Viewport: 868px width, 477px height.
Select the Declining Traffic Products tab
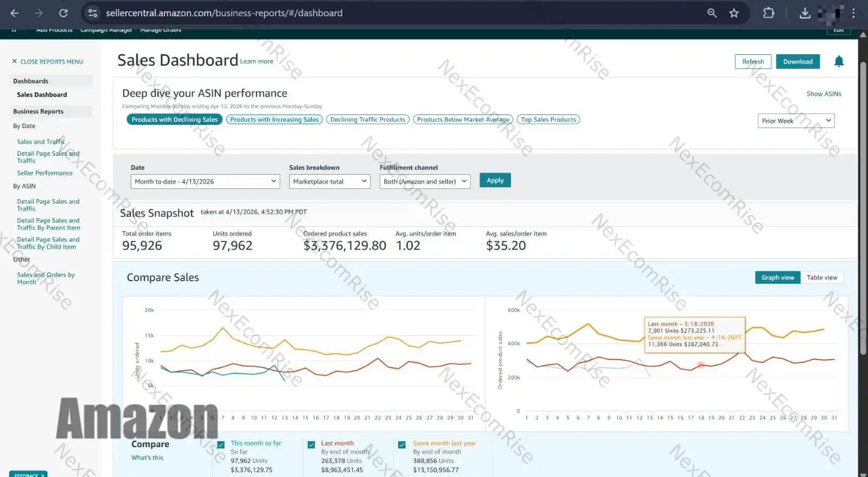tap(368, 119)
